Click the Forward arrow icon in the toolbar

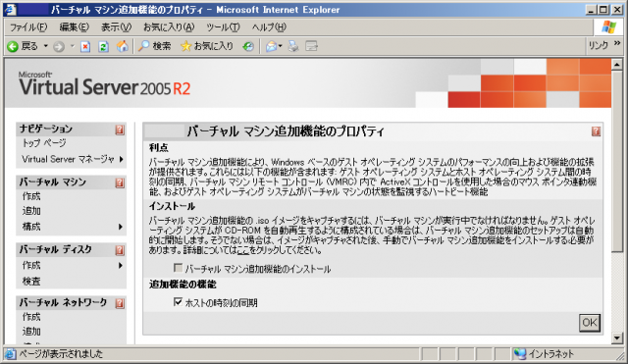(x=59, y=46)
